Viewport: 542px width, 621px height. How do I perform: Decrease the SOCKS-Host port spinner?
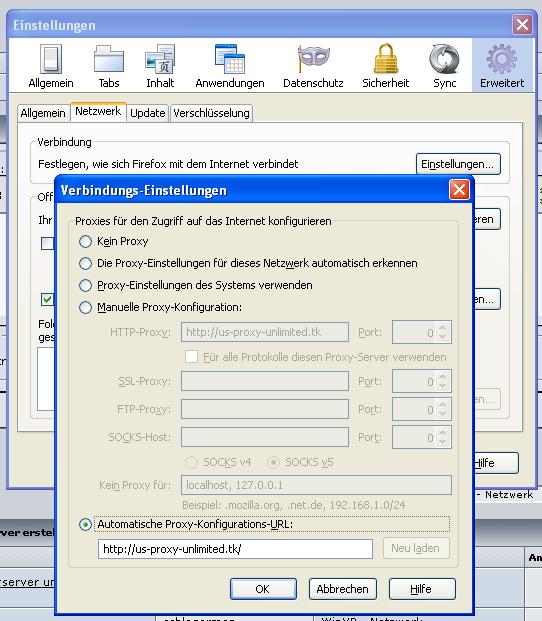point(443,442)
